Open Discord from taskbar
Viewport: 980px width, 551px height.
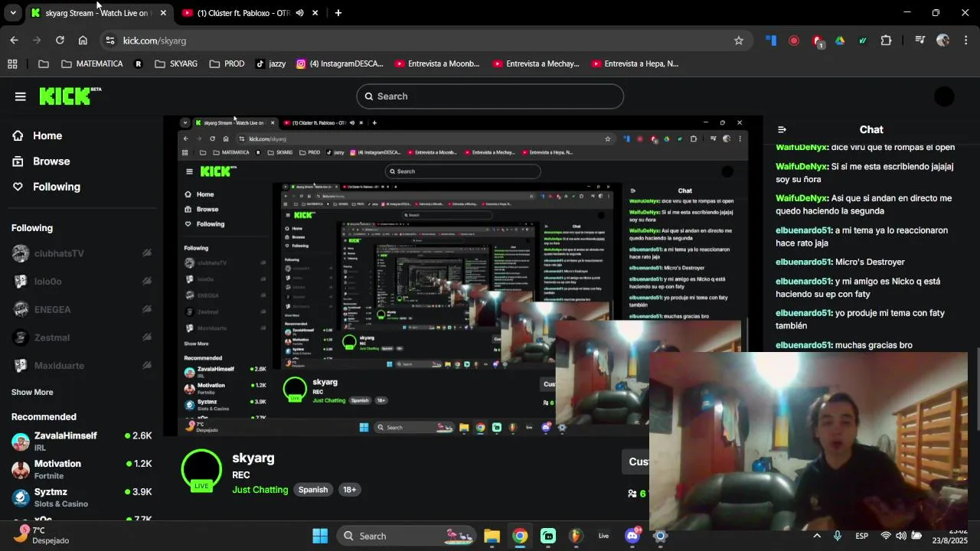[x=632, y=536]
